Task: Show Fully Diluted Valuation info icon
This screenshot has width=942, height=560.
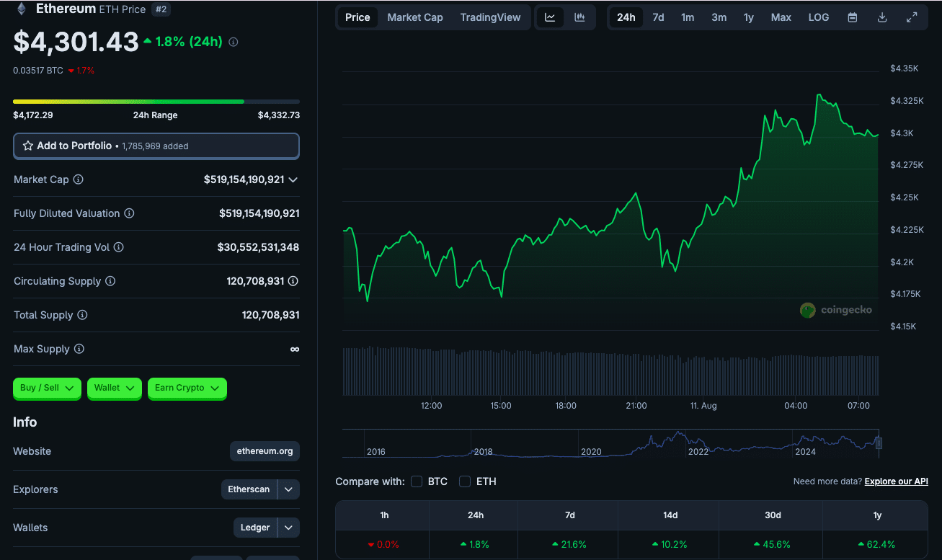Action: coord(129,213)
